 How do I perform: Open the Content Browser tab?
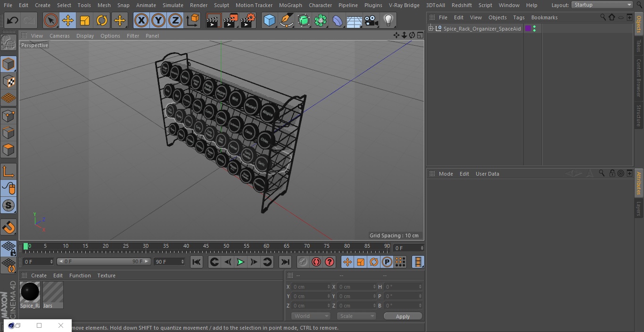pos(639,78)
